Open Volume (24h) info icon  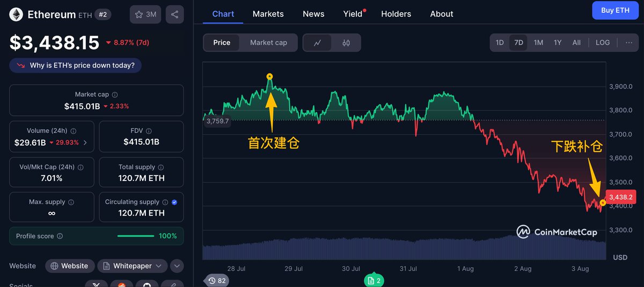coord(74,131)
